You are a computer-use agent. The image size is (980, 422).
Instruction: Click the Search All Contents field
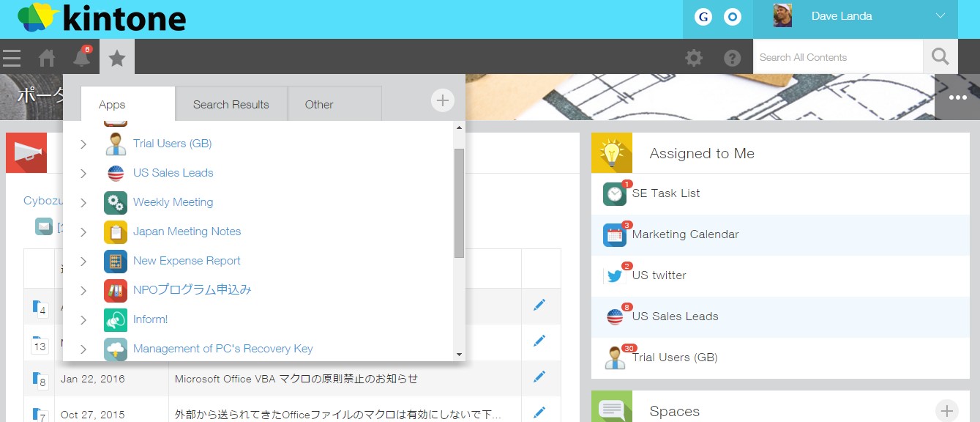[837, 57]
